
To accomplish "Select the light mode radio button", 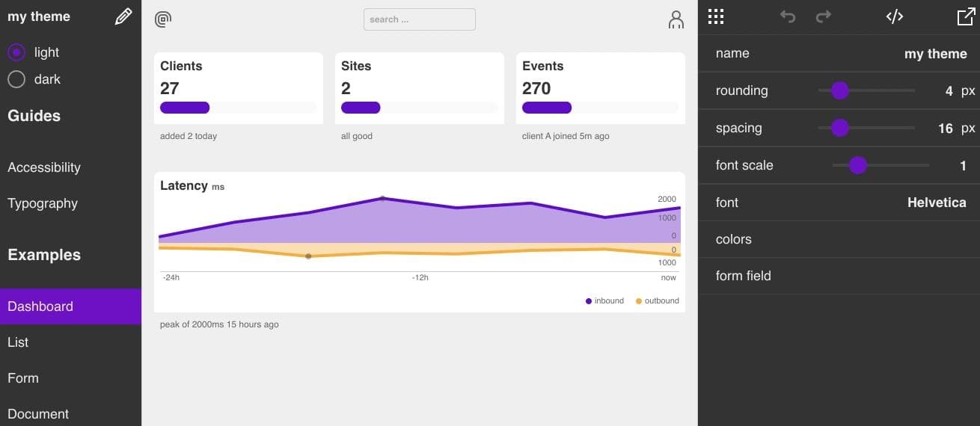I will (16, 52).
